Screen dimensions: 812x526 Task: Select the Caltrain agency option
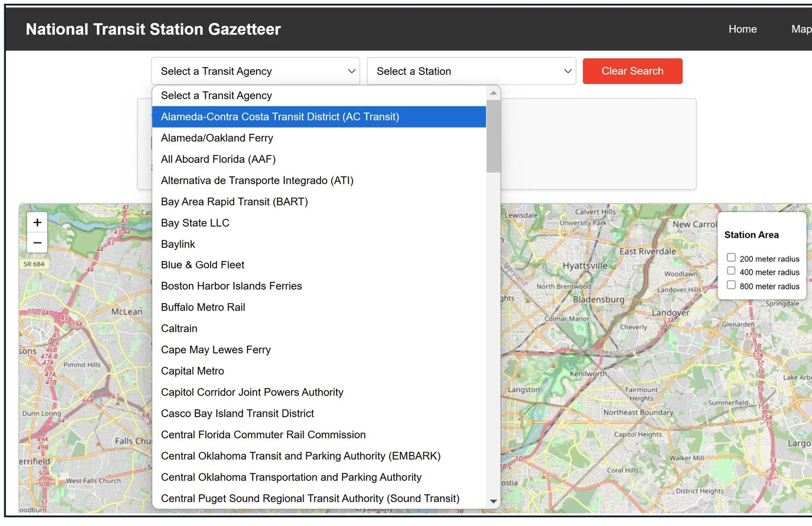[179, 328]
